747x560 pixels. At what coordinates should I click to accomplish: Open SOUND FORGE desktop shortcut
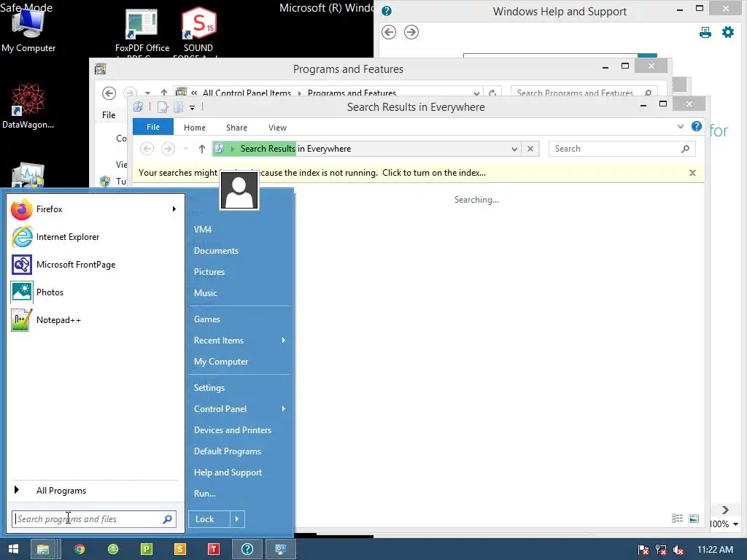pyautogui.click(x=198, y=32)
